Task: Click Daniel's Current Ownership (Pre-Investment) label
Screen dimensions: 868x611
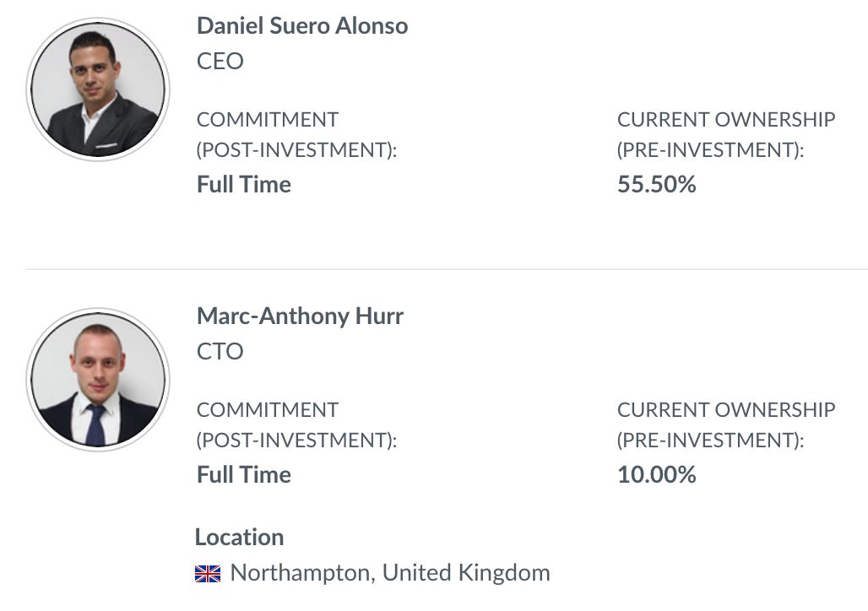Action: coord(726,134)
